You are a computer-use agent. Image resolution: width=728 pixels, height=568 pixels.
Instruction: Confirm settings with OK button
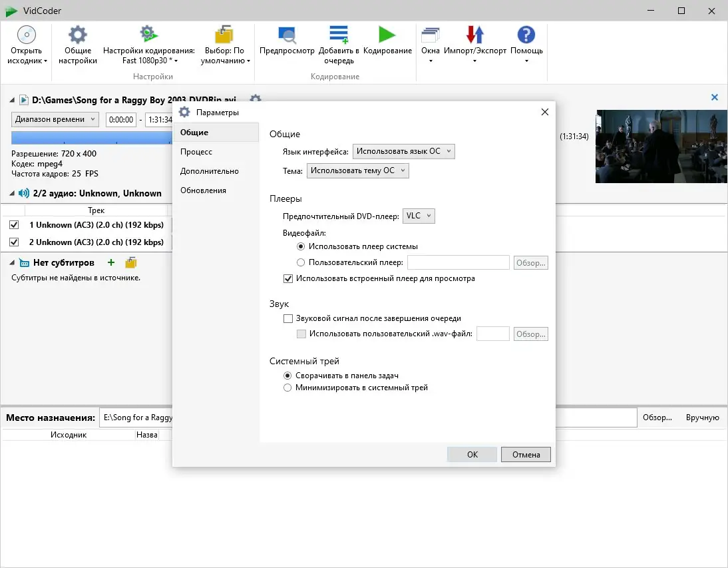click(x=472, y=454)
